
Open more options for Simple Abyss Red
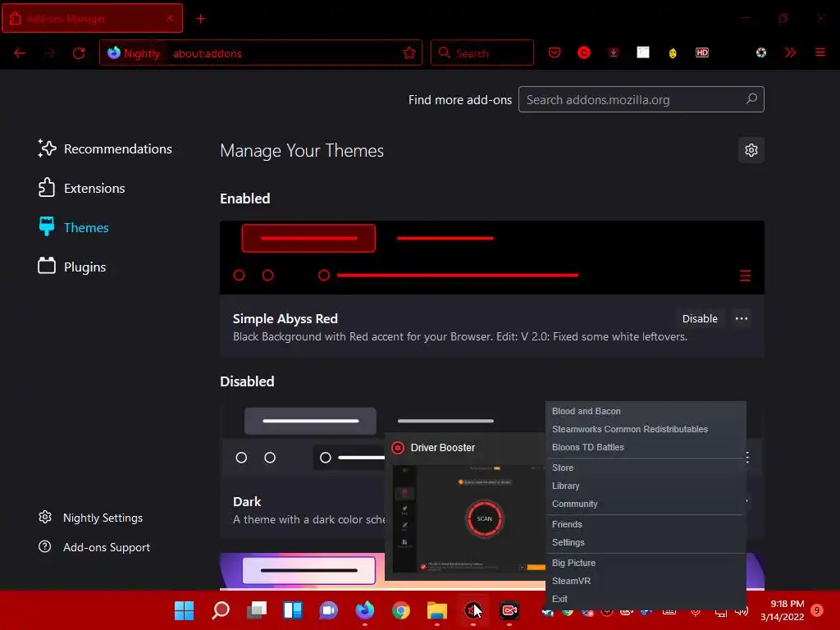coord(742,318)
